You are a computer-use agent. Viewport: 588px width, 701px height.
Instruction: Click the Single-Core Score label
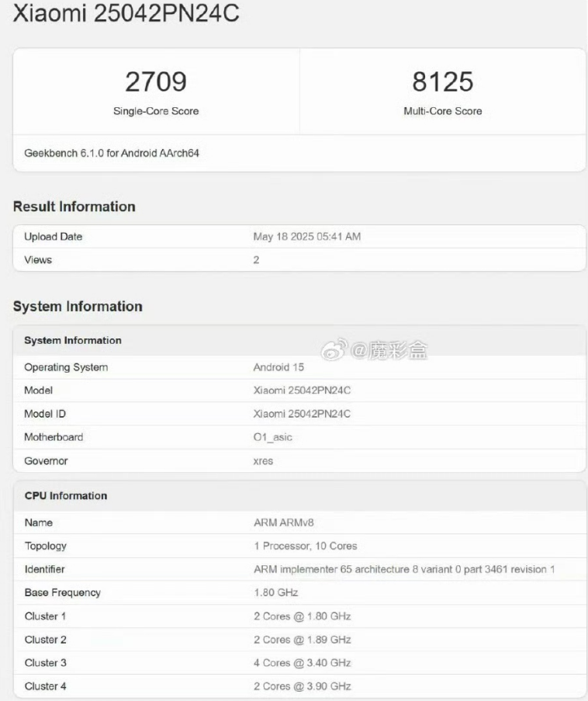click(x=156, y=111)
